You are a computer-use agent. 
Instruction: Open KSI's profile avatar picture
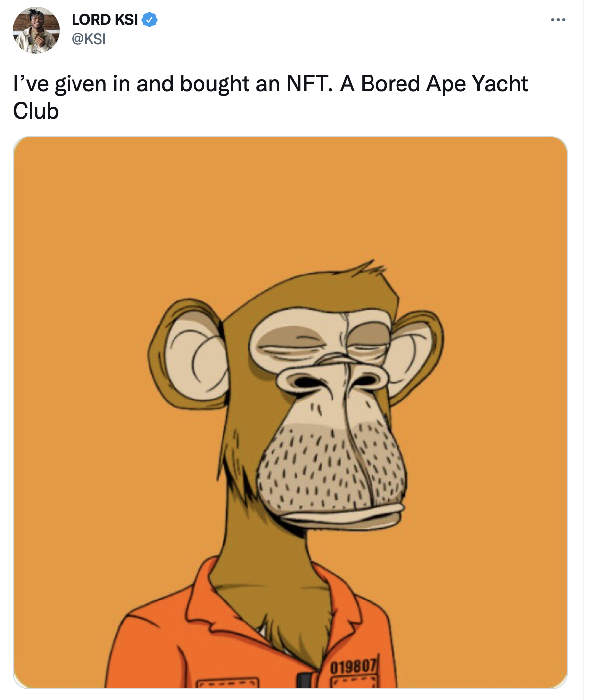point(36,30)
